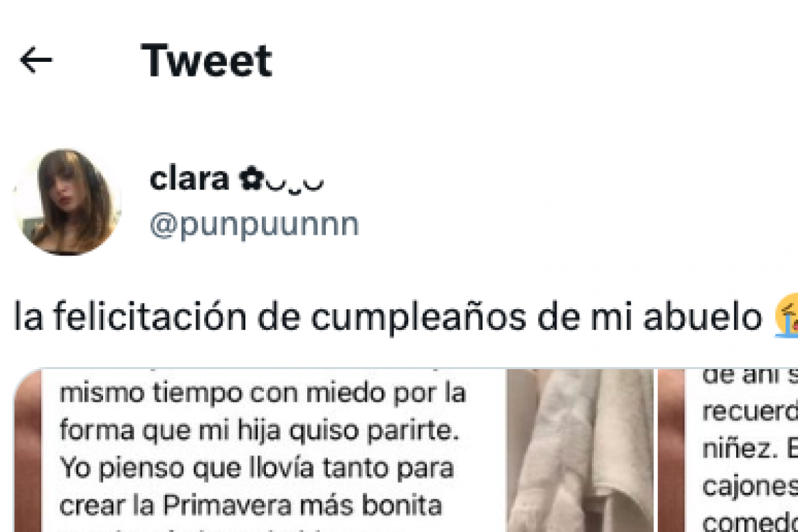Image resolution: width=798 pixels, height=532 pixels.
Task: Open the second attached image on the right
Action: 728,450
